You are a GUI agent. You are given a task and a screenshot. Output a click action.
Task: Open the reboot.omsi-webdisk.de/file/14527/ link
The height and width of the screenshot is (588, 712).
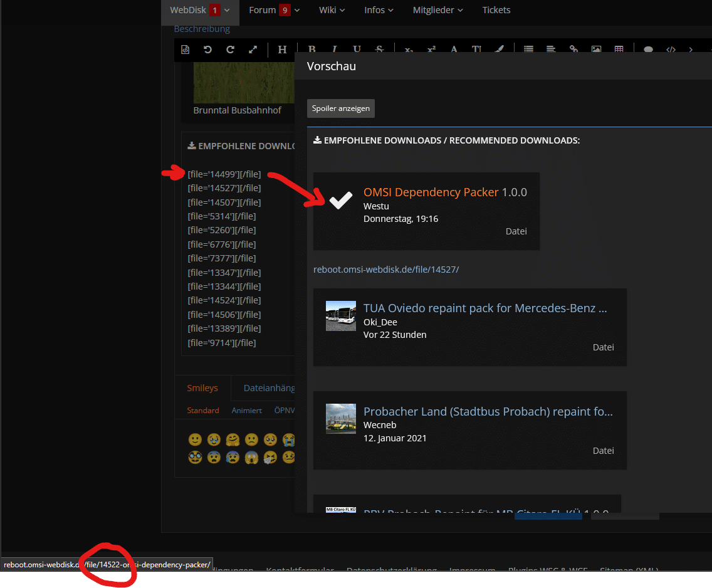point(386,269)
